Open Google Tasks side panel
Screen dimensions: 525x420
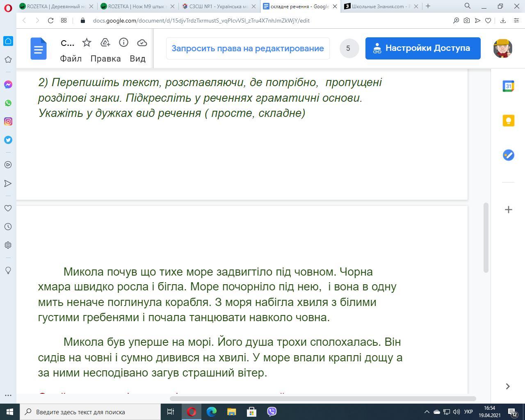(508, 155)
